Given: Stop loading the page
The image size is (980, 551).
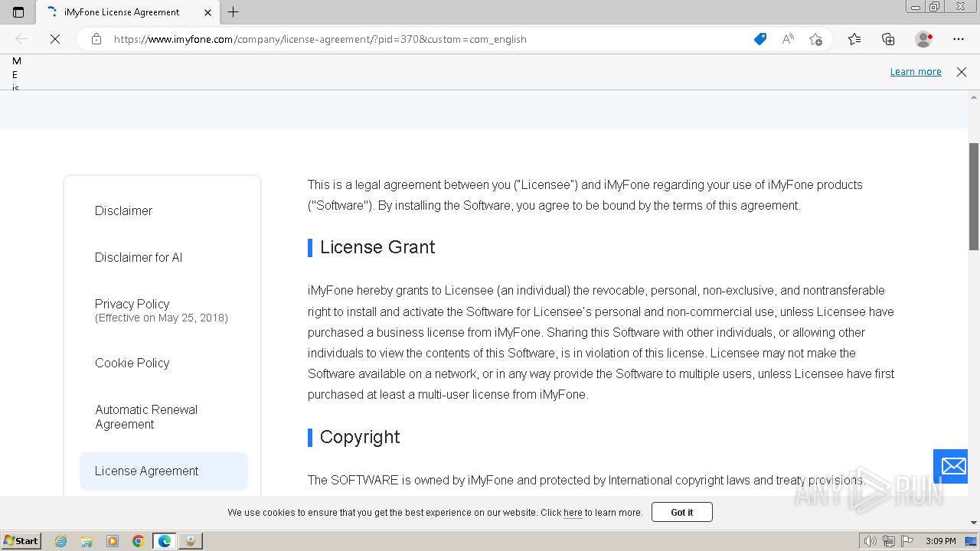Looking at the screenshot, I should tap(55, 39).
